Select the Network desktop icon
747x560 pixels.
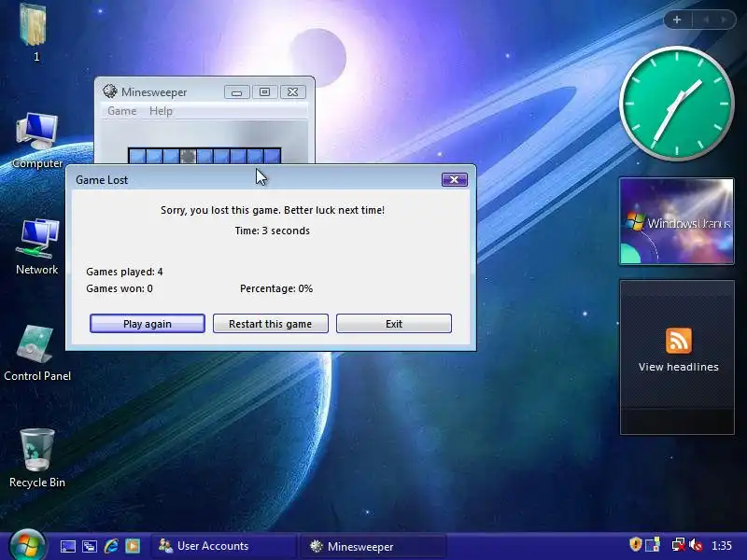(37, 246)
